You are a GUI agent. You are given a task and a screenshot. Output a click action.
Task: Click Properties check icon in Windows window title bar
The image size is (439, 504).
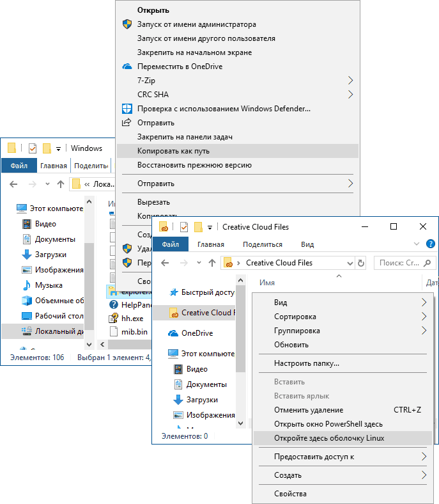point(33,148)
